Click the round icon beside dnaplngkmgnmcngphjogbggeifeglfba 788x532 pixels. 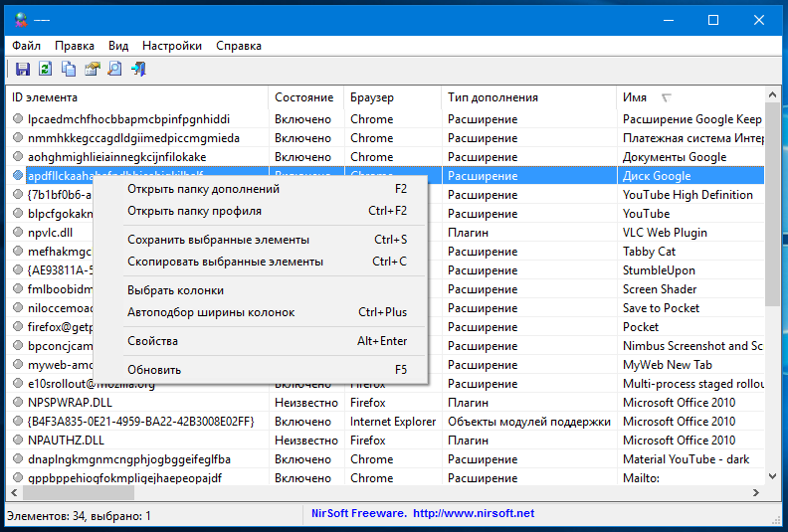click(x=18, y=458)
